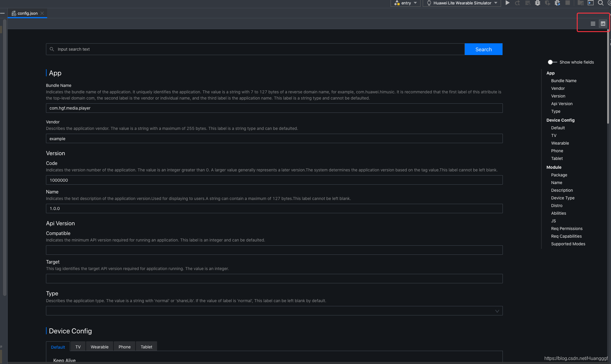Viewport: 611px width, 364px height.
Task: Jump to TV in outline
Action: 554,135
